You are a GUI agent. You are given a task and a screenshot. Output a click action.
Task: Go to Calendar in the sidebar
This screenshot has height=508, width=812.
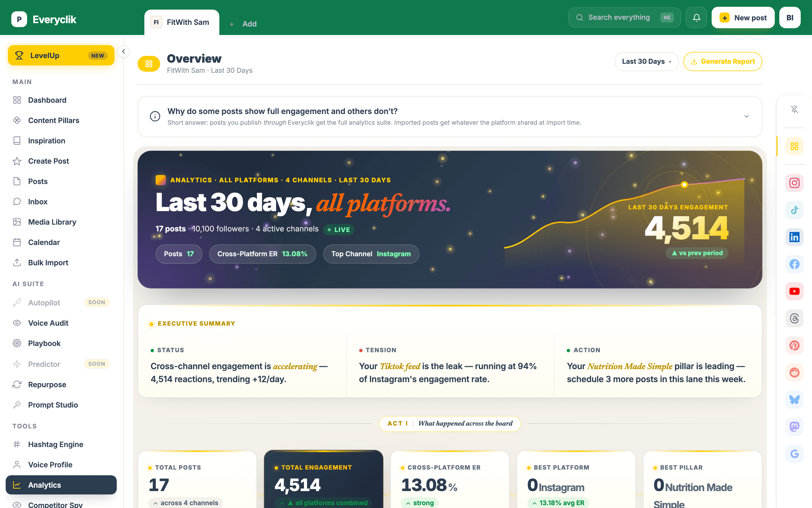(61, 242)
